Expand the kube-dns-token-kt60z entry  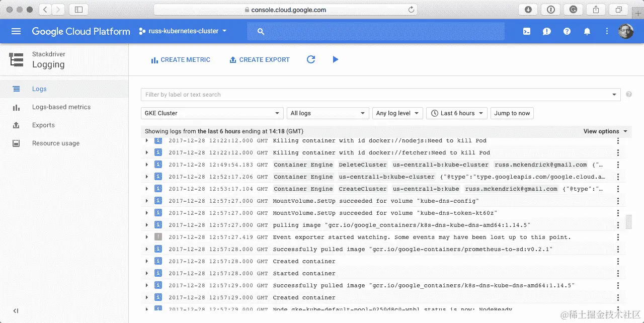pyautogui.click(x=147, y=213)
